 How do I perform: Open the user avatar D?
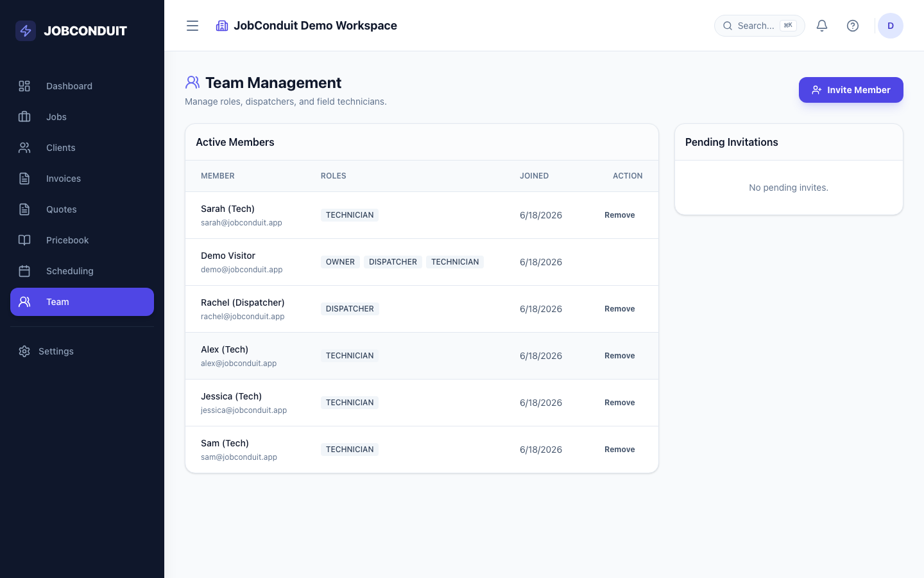tap(891, 26)
